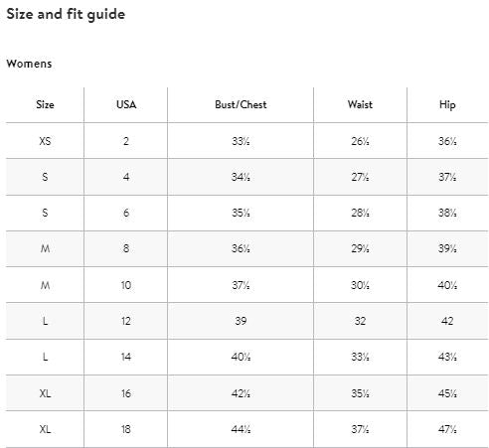Select USA size 14 cell
Screen dimensions: 489x448
(126, 357)
